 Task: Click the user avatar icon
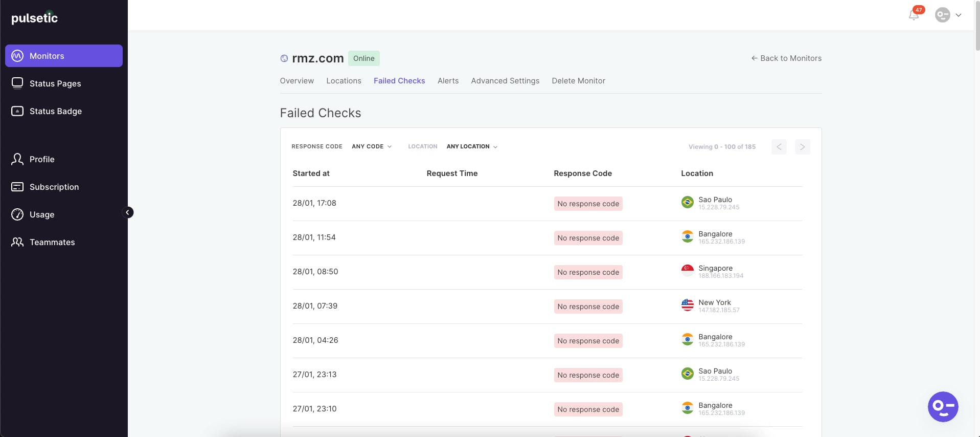pyautogui.click(x=942, y=15)
